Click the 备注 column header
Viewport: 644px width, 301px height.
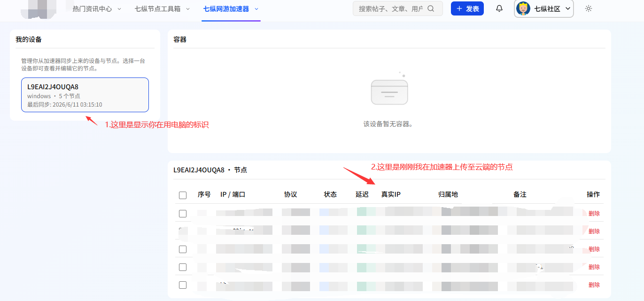(x=520, y=194)
